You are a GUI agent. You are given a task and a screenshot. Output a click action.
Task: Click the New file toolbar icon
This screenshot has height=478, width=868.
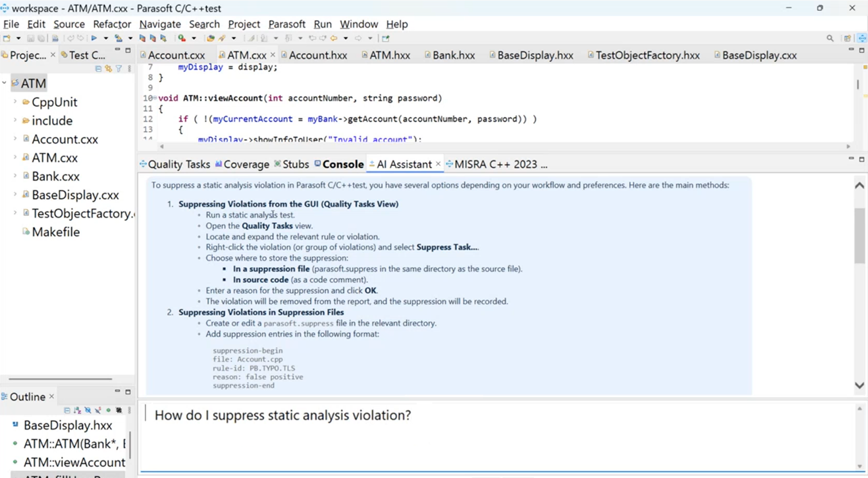tap(6, 38)
